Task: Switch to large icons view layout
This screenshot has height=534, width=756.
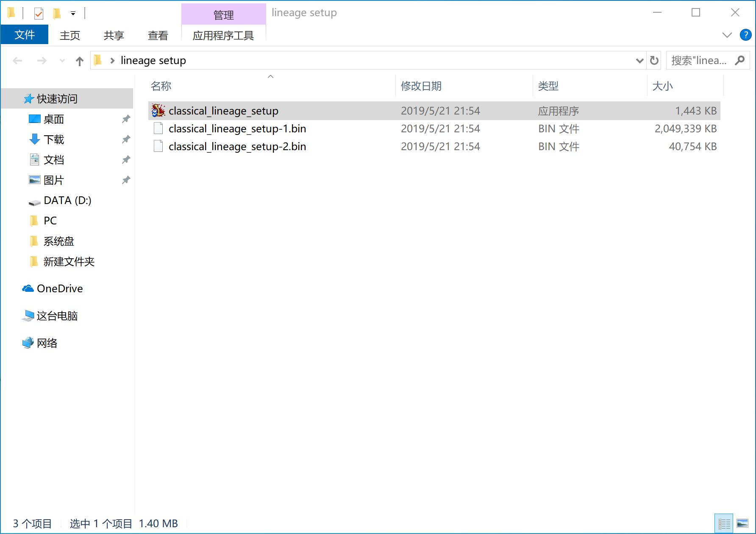Action: click(x=742, y=524)
